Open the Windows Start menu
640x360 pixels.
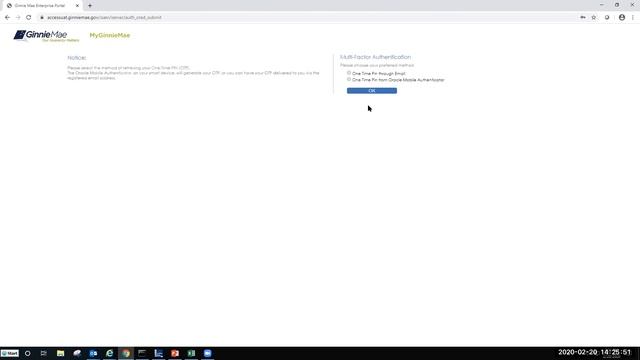click(x=10, y=353)
